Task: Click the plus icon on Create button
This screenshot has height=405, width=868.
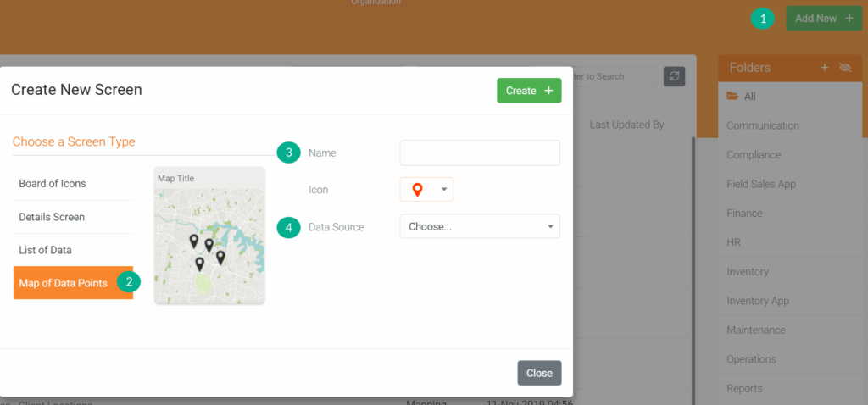Action: tap(548, 91)
